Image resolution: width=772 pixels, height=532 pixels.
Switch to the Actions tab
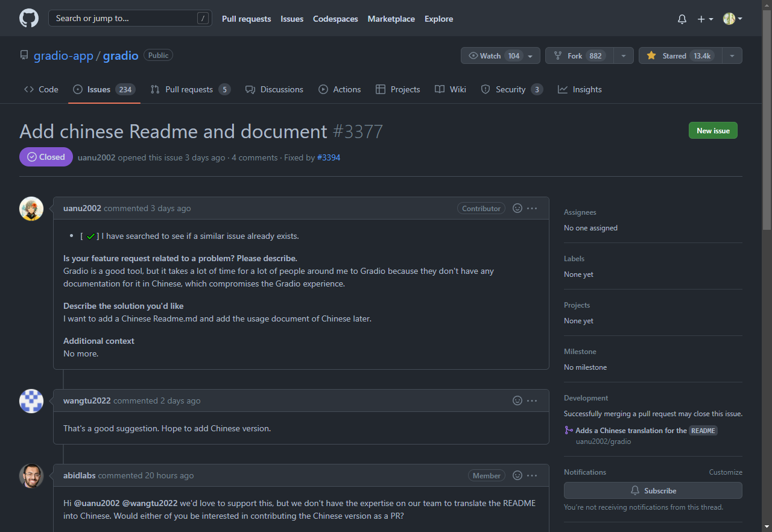click(340, 89)
